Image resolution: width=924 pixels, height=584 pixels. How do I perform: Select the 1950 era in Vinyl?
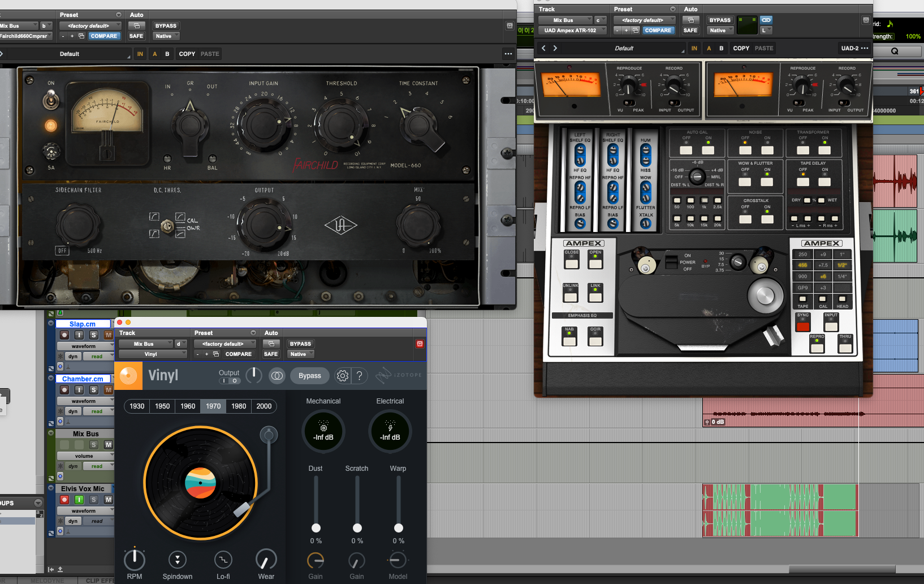click(162, 406)
